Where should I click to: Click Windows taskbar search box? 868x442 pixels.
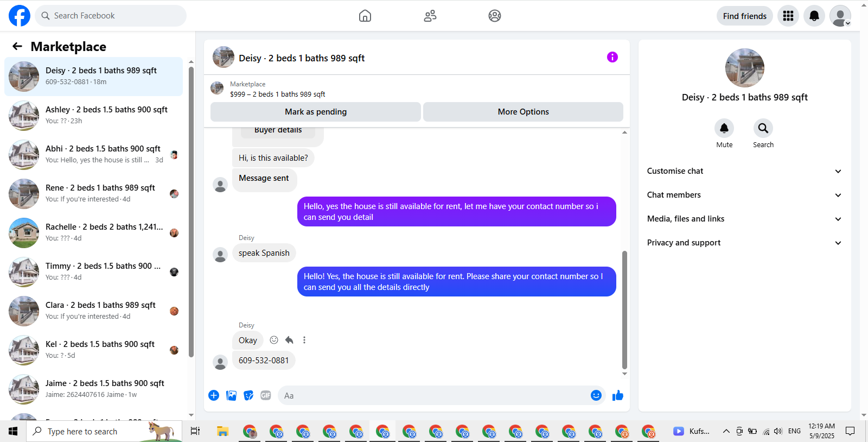104,431
